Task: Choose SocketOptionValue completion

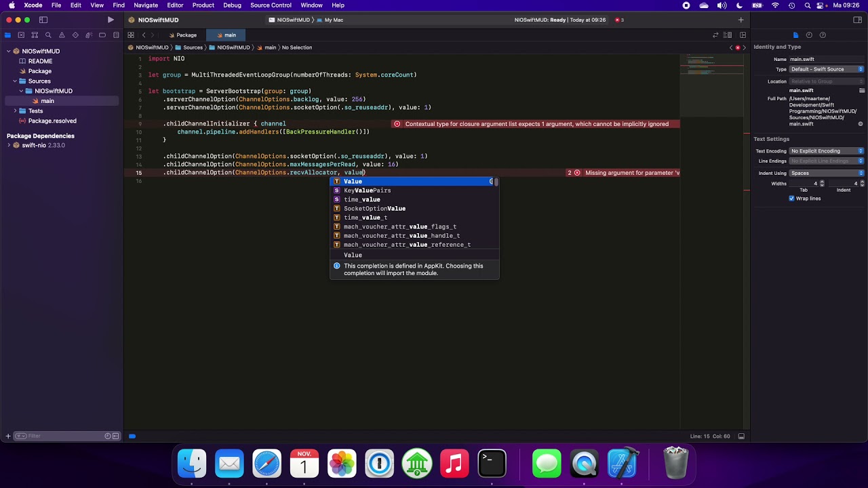Action: [414, 209]
